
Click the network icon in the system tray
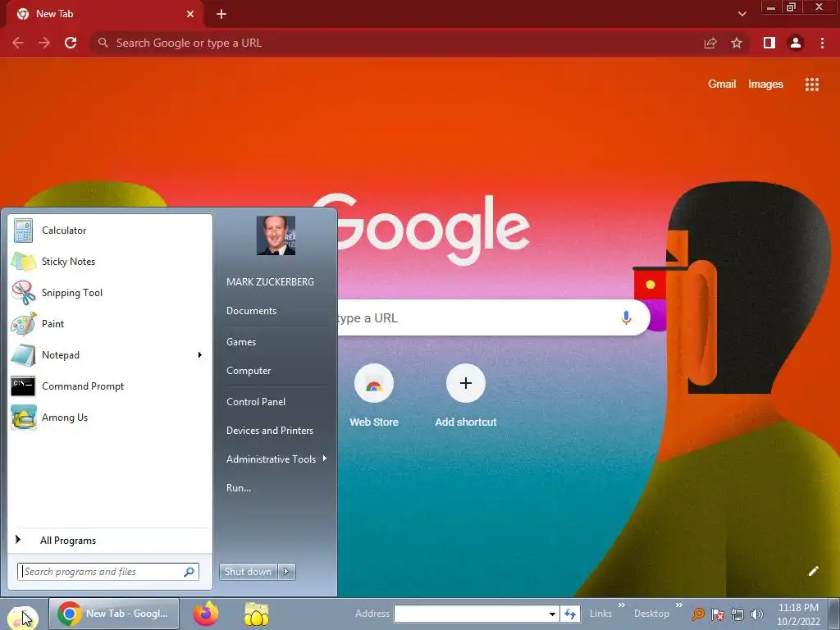(737, 614)
